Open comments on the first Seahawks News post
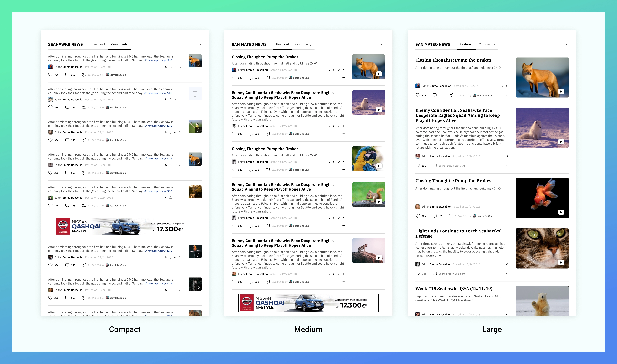Screen dimensions: 617x364 [x=67, y=75]
